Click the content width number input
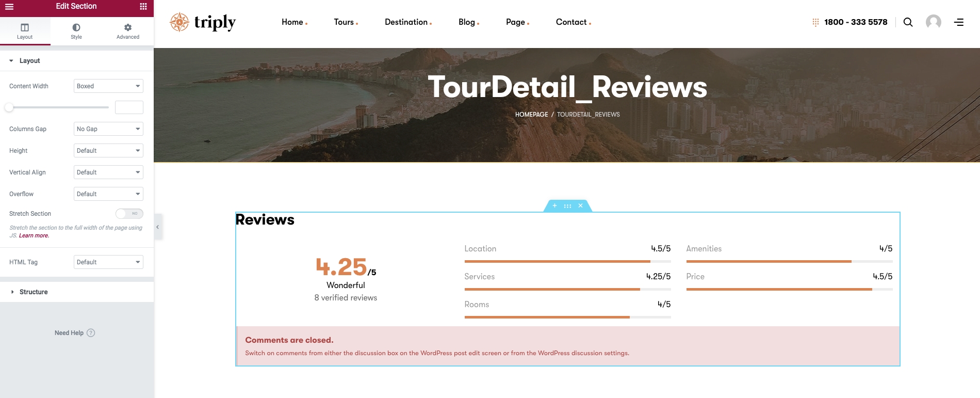This screenshot has height=398, width=980. 129,107
